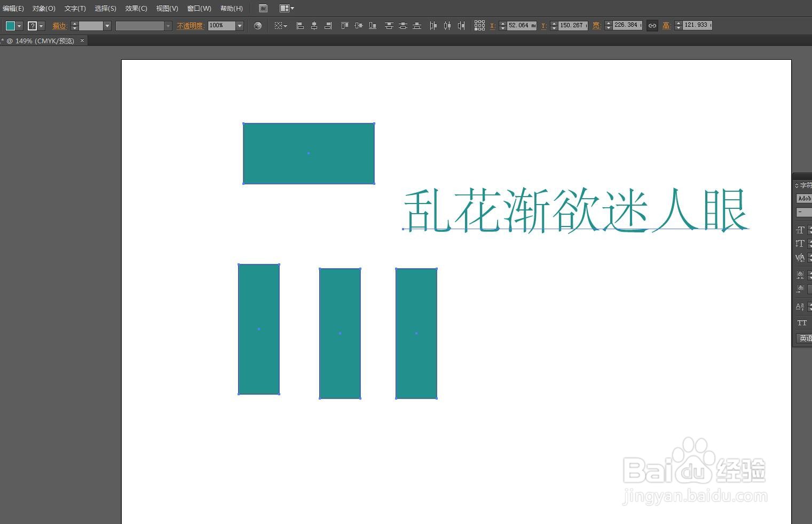The height and width of the screenshot is (524, 812).
Task: Click width 宽 stepper arrows
Action: (608, 25)
